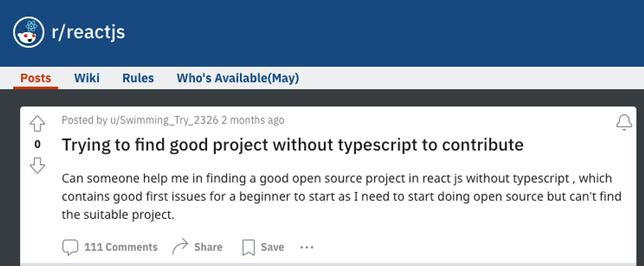Click the Save text button
This screenshot has width=644, height=266.
(272, 247)
